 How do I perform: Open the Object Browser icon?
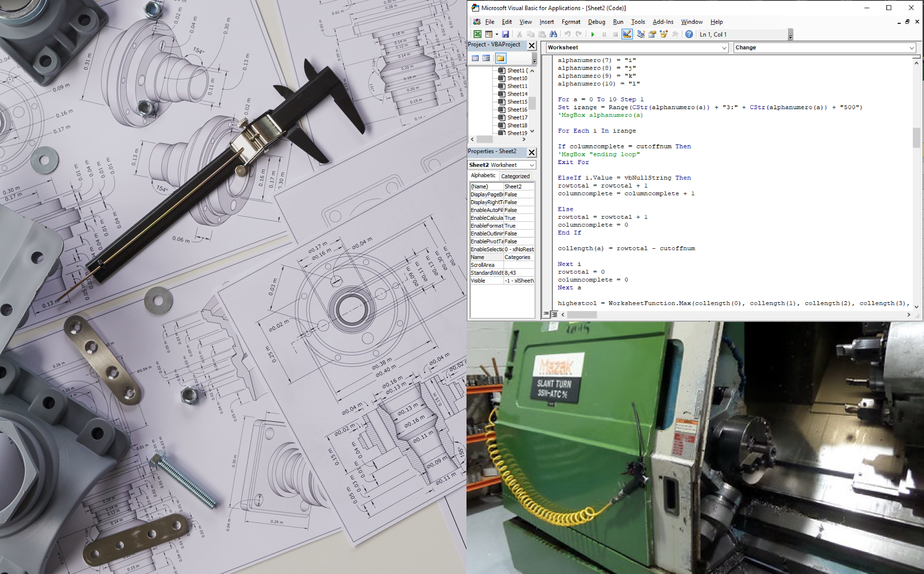point(663,34)
